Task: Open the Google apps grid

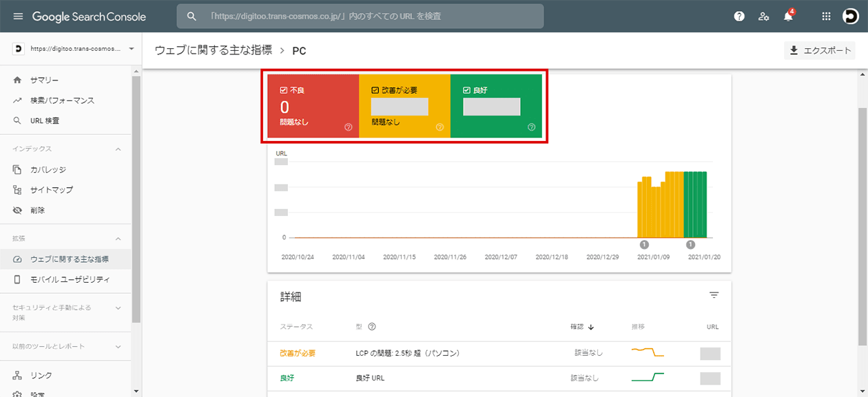Action: click(x=827, y=16)
